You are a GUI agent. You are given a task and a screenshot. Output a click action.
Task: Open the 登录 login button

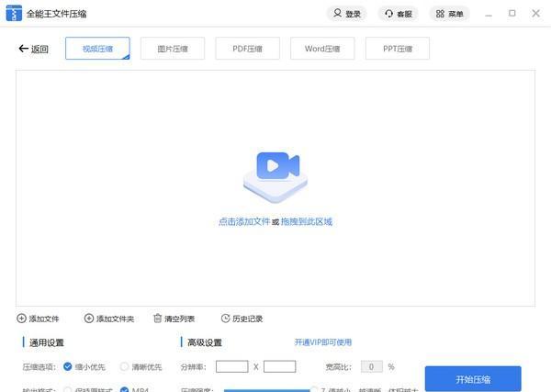(x=347, y=14)
